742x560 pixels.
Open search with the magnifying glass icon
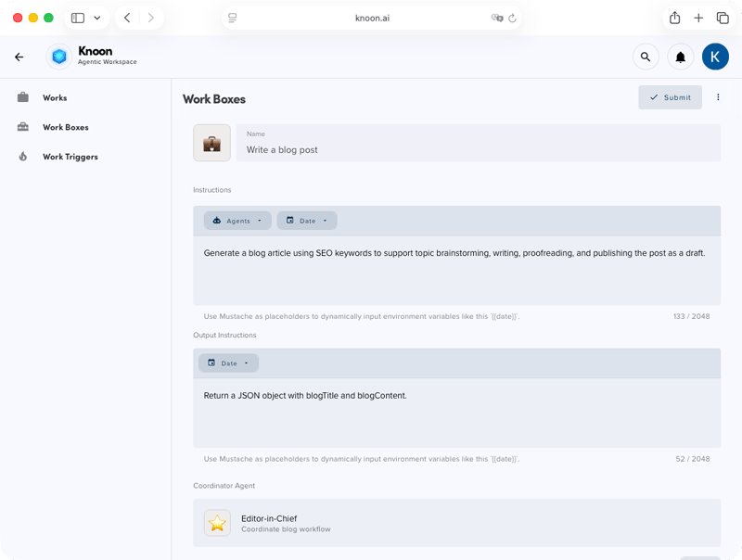(646, 57)
